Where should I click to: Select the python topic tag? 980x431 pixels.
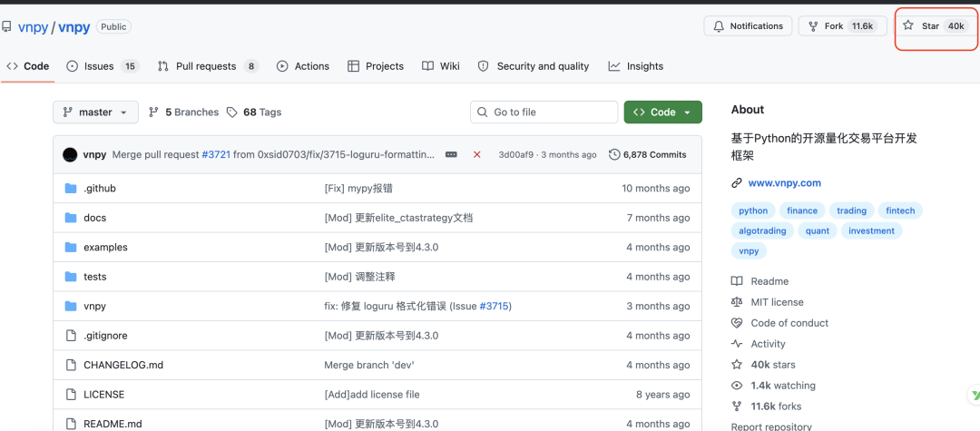pos(753,211)
